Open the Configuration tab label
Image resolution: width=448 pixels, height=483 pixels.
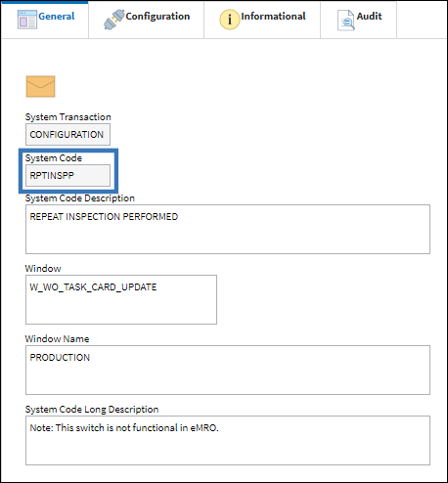point(157,16)
